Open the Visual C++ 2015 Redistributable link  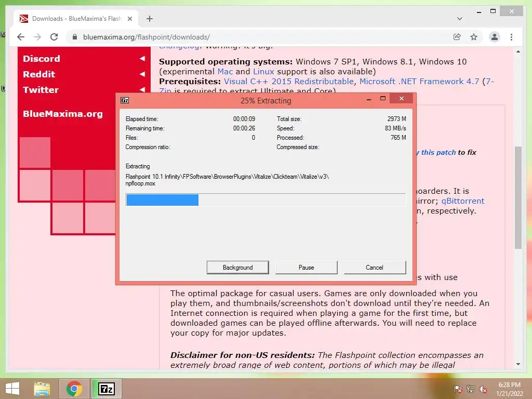[x=289, y=82]
